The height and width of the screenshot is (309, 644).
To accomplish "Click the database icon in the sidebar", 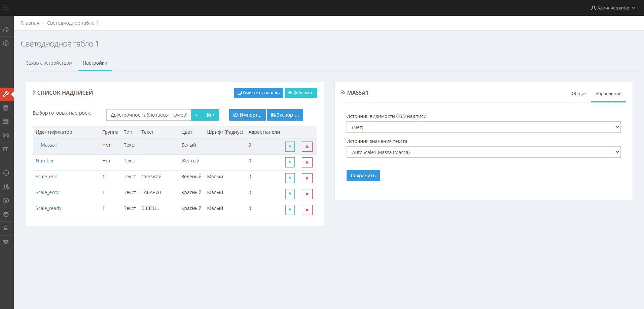I will pos(6,108).
